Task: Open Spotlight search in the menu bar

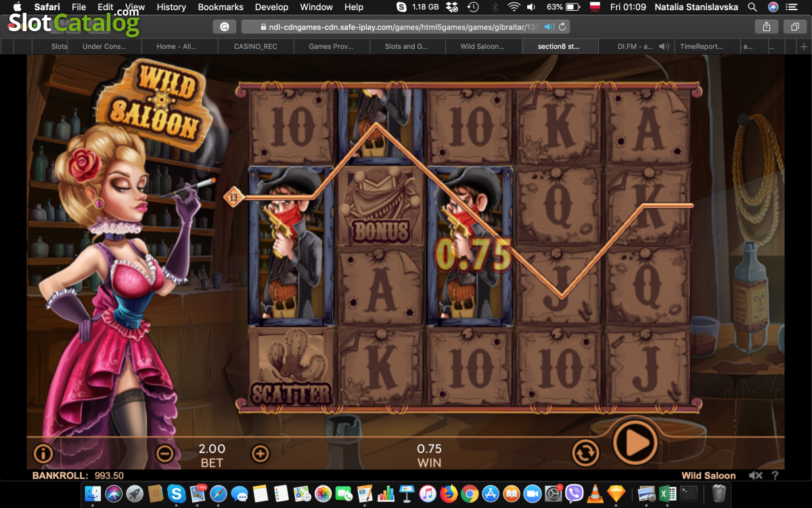Action: point(752,7)
